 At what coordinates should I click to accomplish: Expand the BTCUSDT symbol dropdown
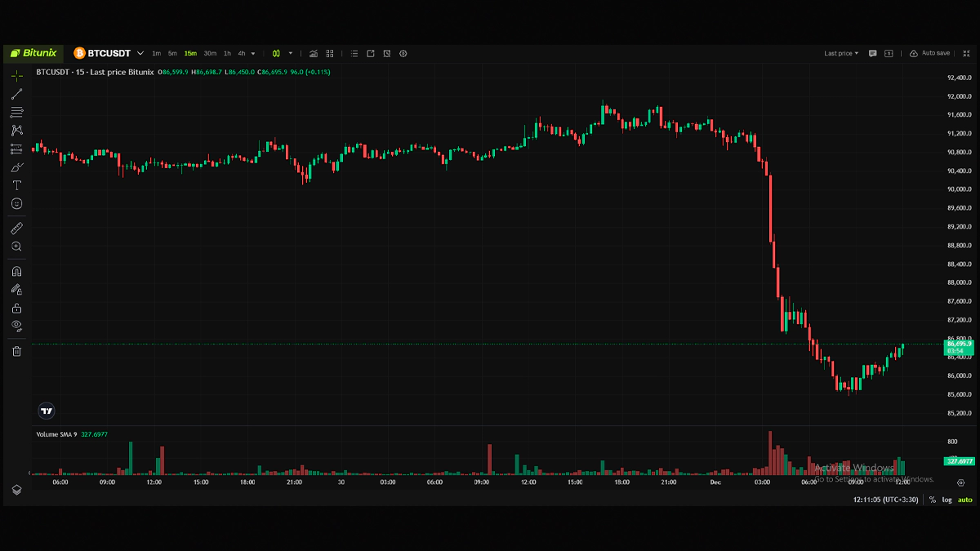click(140, 54)
